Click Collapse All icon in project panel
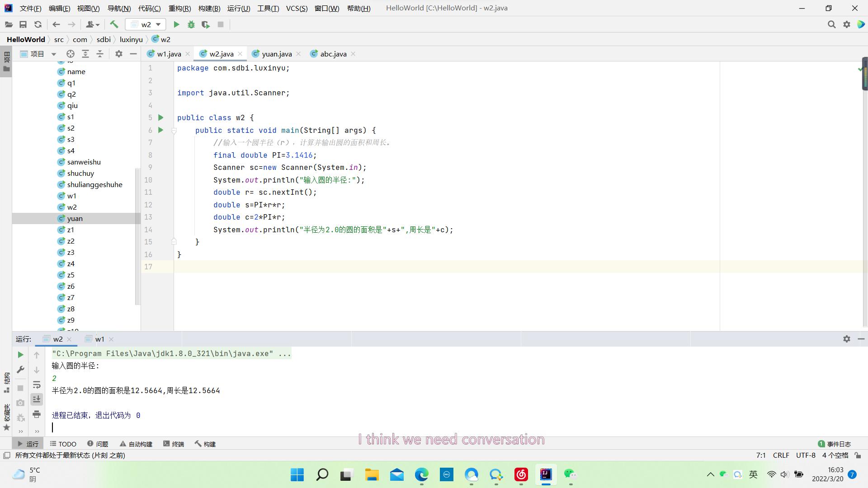Viewport: 868px width, 488px height. (x=100, y=54)
